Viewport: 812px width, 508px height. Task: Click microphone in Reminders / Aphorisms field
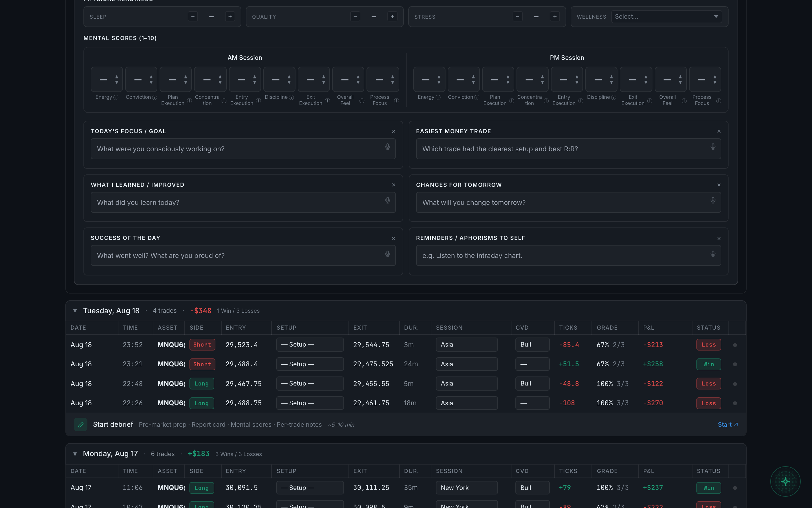click(x=713, y=254)
